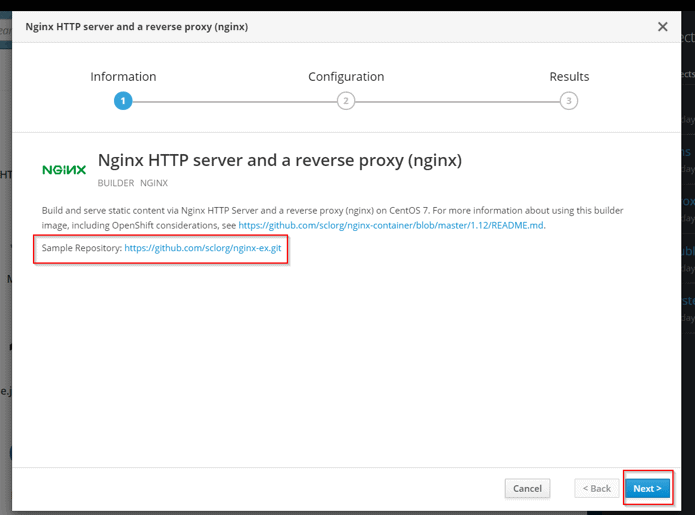Select the step 1 circle indicator
Screen dimensions: 695x515
(x=123, y=101)
